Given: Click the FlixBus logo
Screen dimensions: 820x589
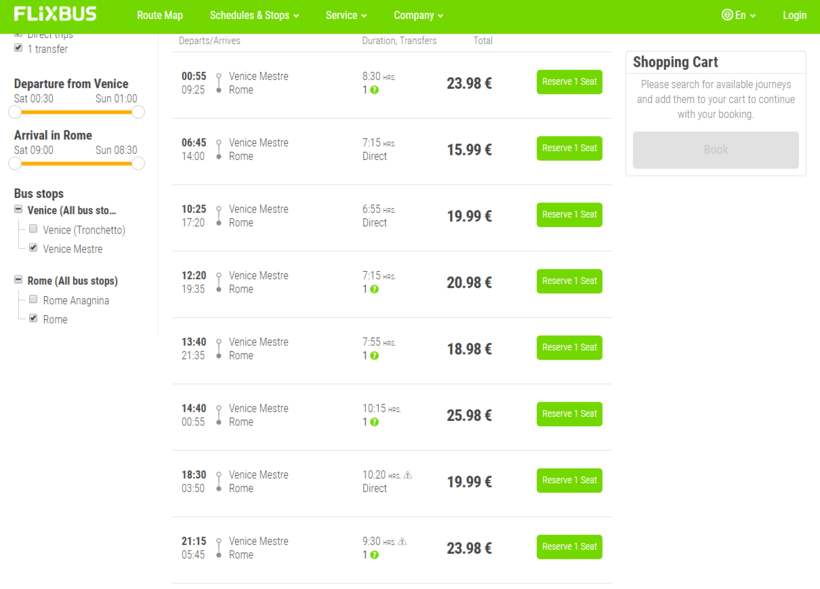Looking at the screenshot, I should click(x=55, y=15).
